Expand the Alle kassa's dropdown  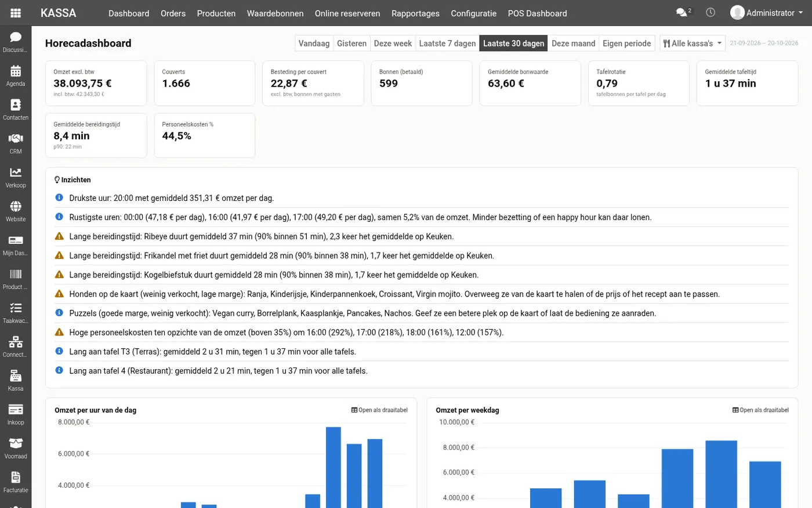click(x=693, y=44)
